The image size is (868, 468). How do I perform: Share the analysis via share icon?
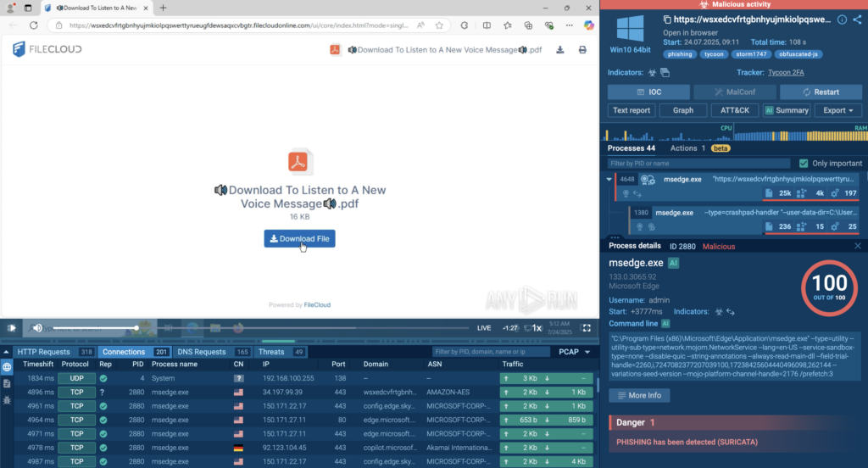click(x=858, y=19)
